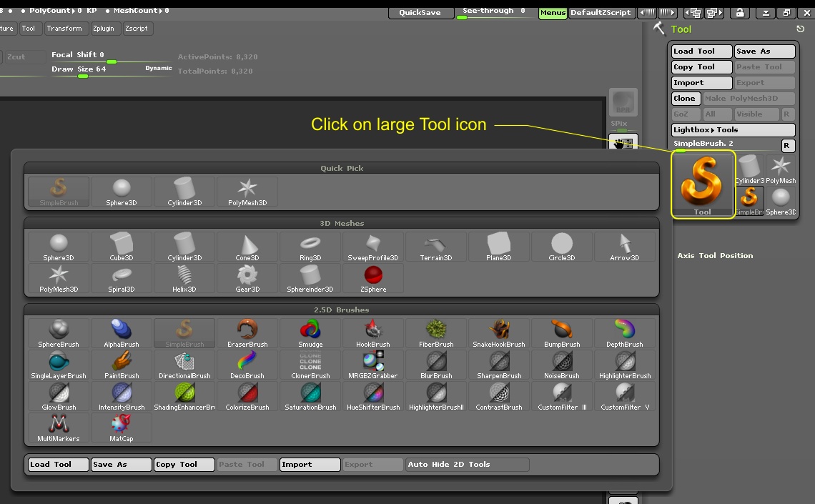
Task: Select the red ZSphere tool
Action: click(373, 279)
